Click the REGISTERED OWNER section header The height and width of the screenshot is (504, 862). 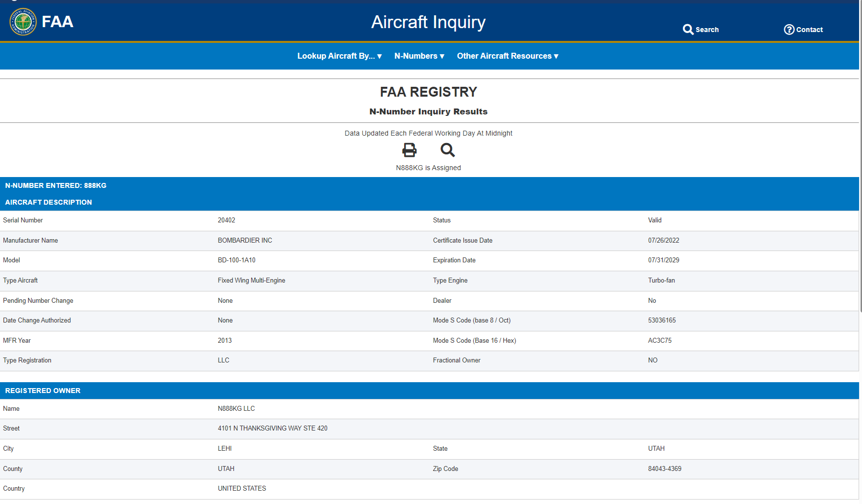coord(43,391)
